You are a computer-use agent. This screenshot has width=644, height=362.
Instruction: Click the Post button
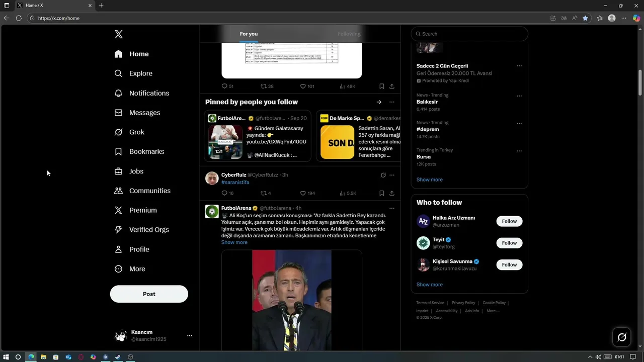(149, 294)
